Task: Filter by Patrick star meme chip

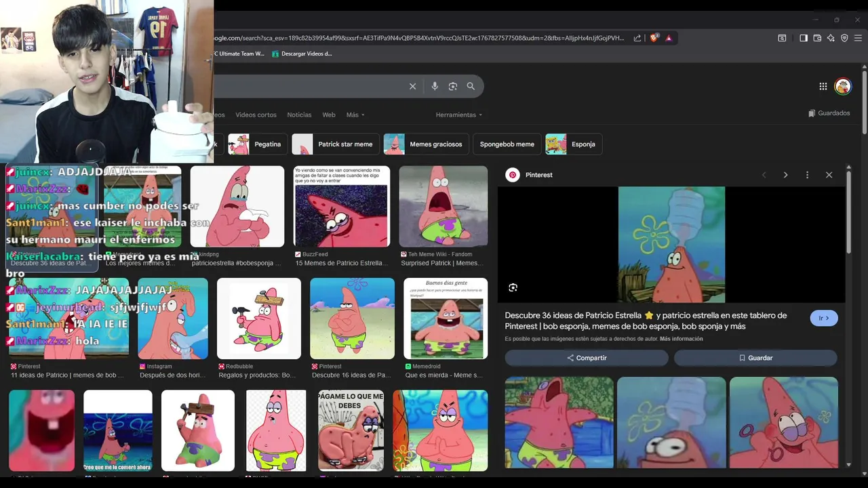Action: [335, 144]
